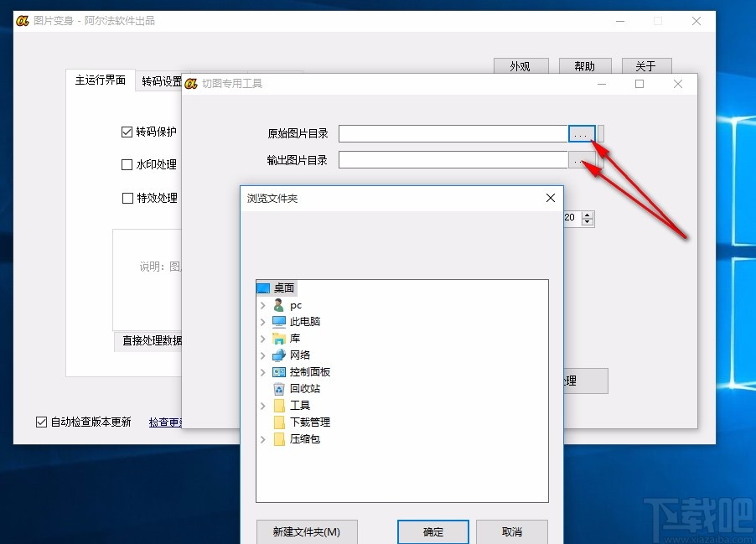Screen dimensions: 756x544
Task: Select the pc user account icon
Action: 277,304
